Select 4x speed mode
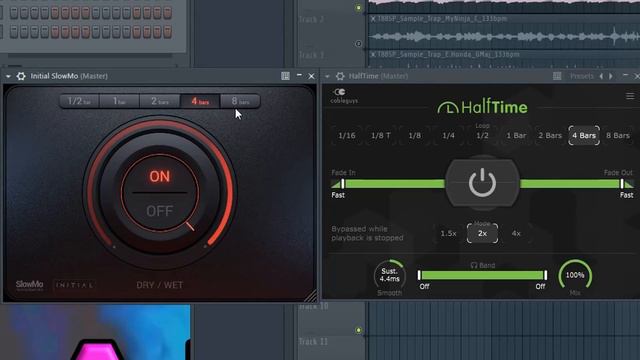The width and height of the screenshot is (640, 360). [516, 233]
